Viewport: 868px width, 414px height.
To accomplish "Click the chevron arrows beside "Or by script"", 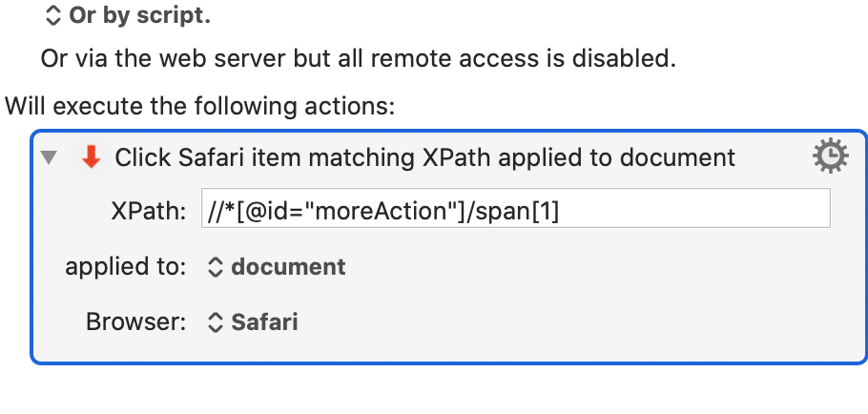I will pos(52,15).
